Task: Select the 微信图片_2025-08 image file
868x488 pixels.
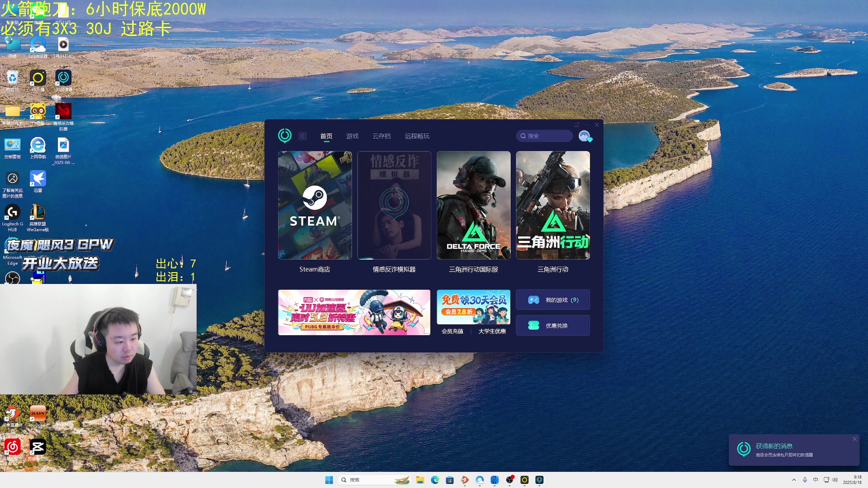Action: coord(63,151)
